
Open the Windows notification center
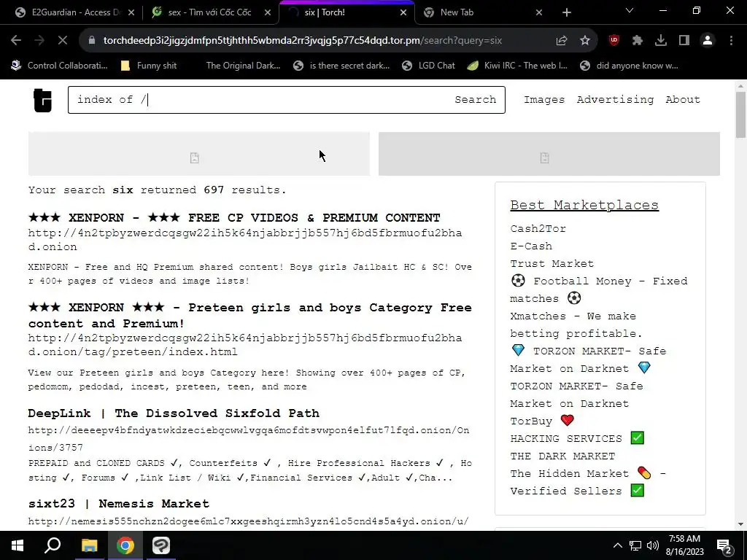click(x=724, y=545)
